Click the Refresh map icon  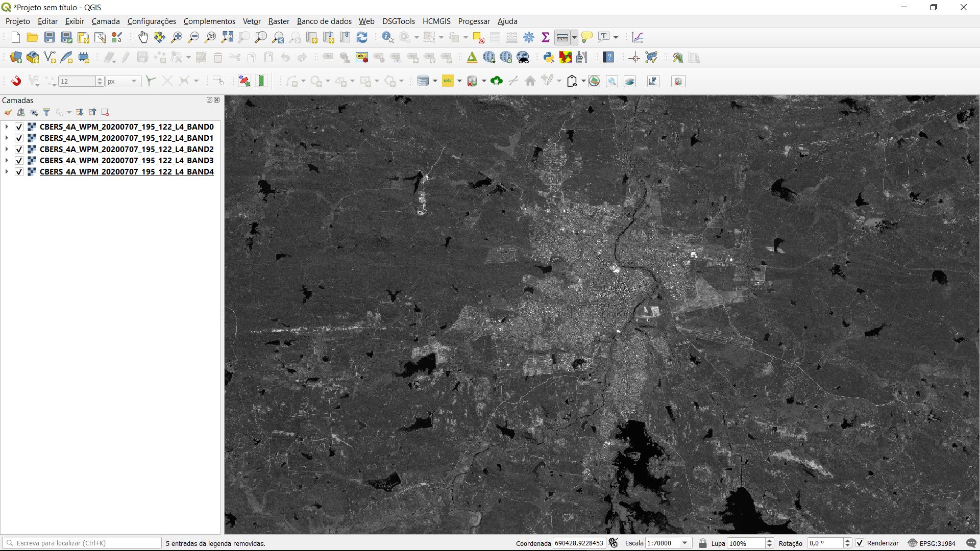(x=362, y=37)
